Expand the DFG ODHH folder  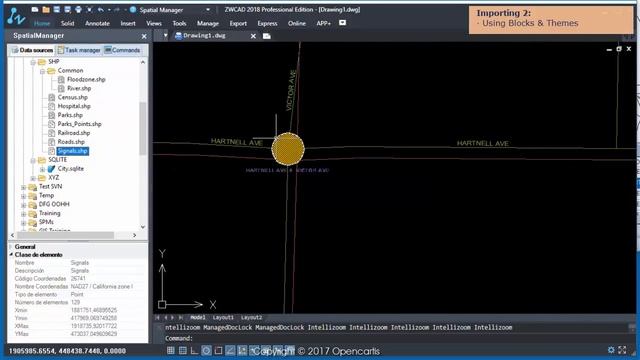coord(24,204)
